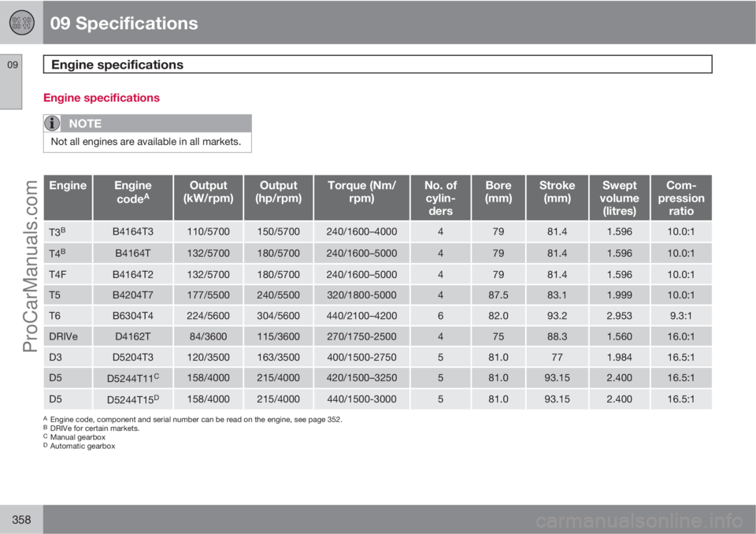Click engine code B6304T4
The height and width of the screenshot is (534, 756).
coord(133,316)
